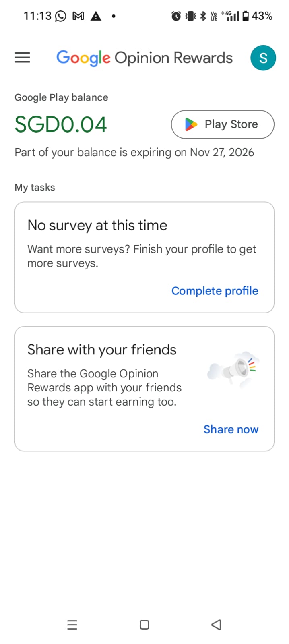This screenshot has width=289, height=644.
Task: Tap the megaphone illustration in share card
Action: (234, 369)
